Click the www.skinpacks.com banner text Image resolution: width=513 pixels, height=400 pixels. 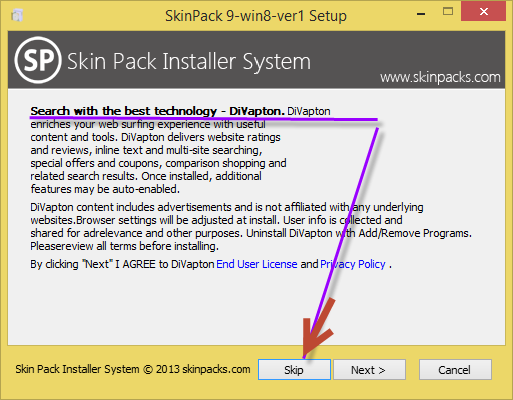(440, 77)
